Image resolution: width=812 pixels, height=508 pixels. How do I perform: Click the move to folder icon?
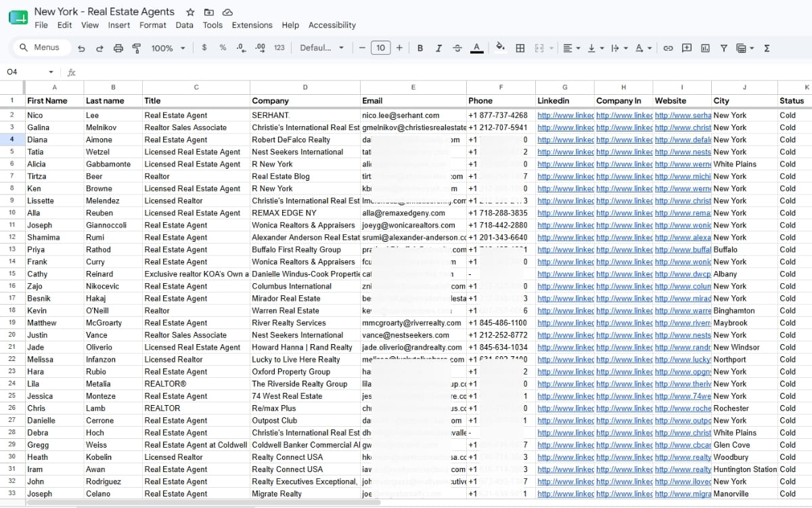point(209,12)
